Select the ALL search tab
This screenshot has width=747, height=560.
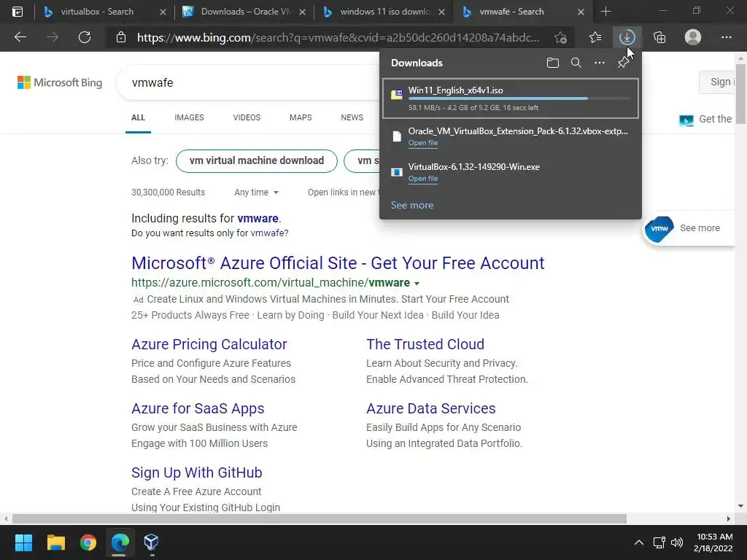138,117
